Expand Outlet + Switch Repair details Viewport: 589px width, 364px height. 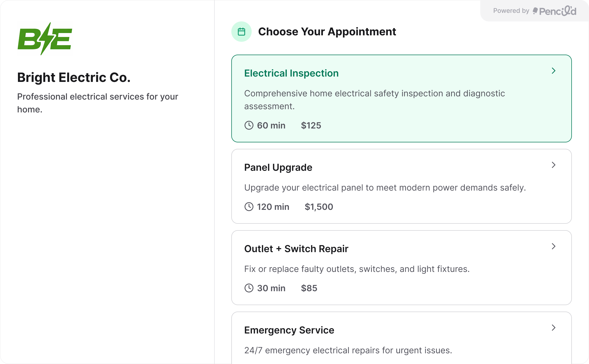click(402, 268)
